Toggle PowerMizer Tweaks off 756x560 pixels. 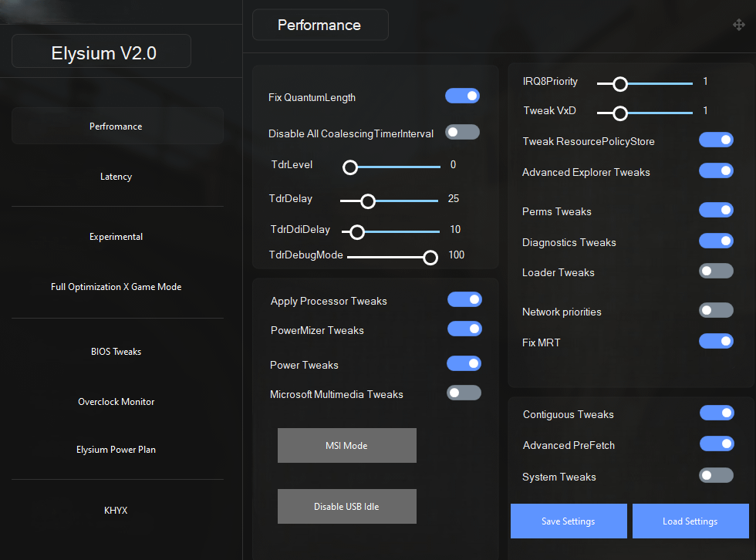(464, 329)
